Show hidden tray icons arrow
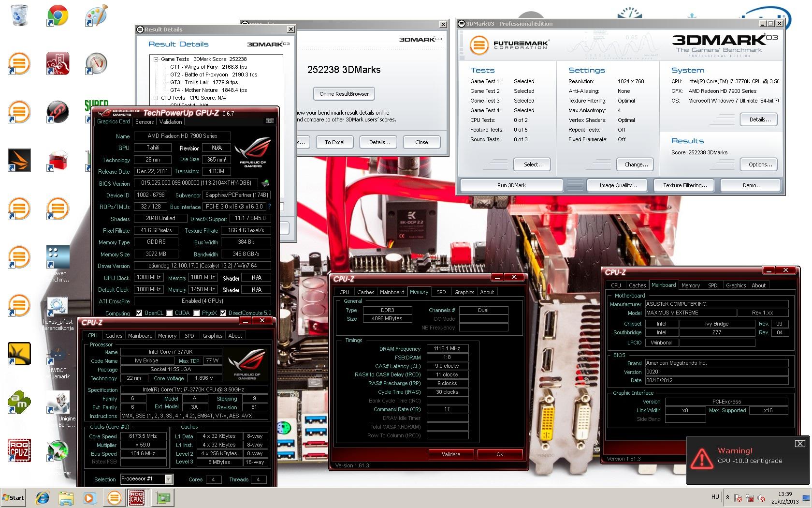Image resolution: width=812 pixels, height=508 pixels. pos(727,497)
